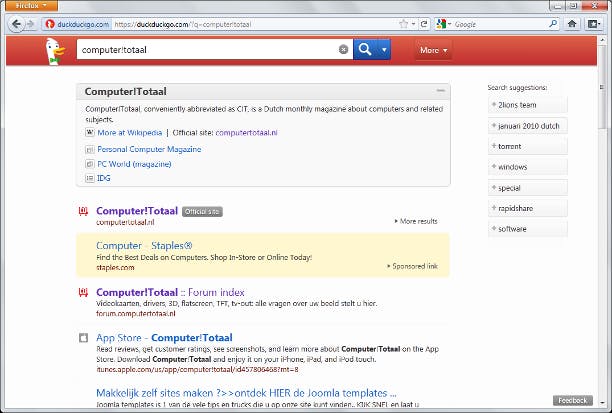Click icon beside IDG link
612x413 pixels.
click(90, 178)
